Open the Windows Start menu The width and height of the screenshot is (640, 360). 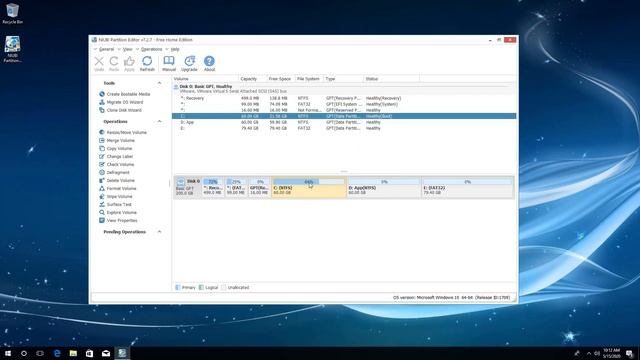point(8,353)
